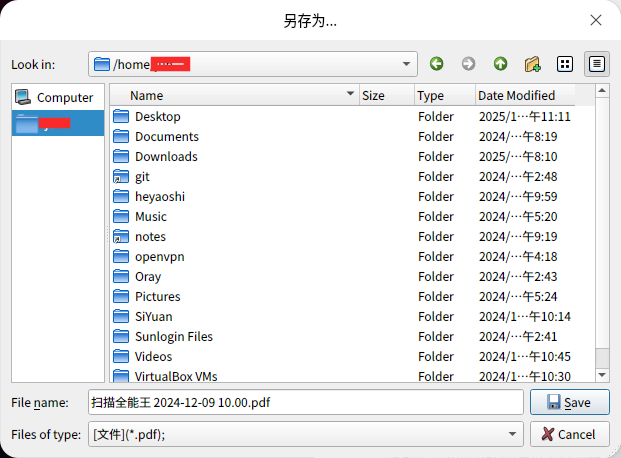Select the Videos folder icon
The image size is (621, 458).
tap(121, 357)
